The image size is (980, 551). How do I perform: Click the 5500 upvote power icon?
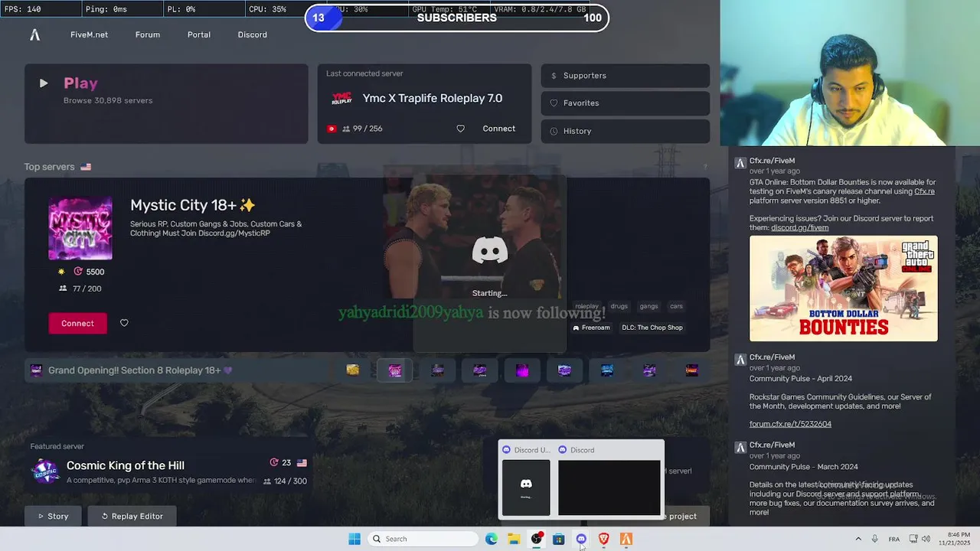click(78, 272)
